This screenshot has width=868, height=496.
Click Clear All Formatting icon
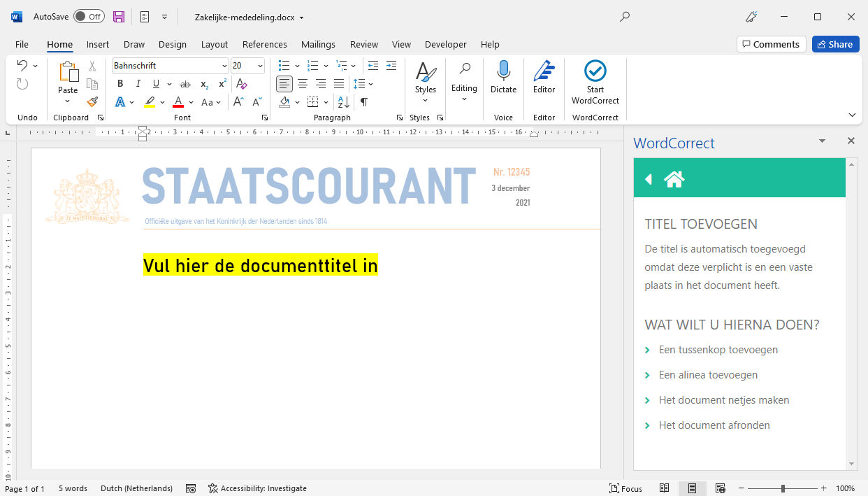242,84
